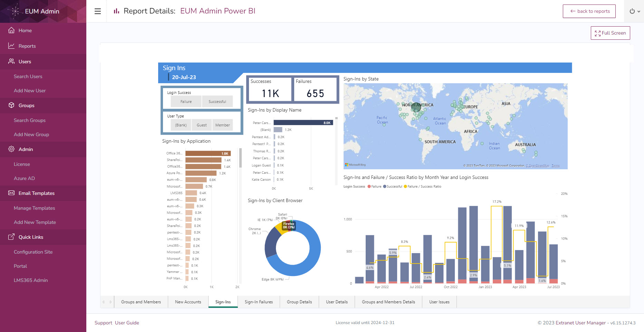Filter Login Success by Successful
The width and height of the screenshot is (644, 332).
tap(217, 102)
